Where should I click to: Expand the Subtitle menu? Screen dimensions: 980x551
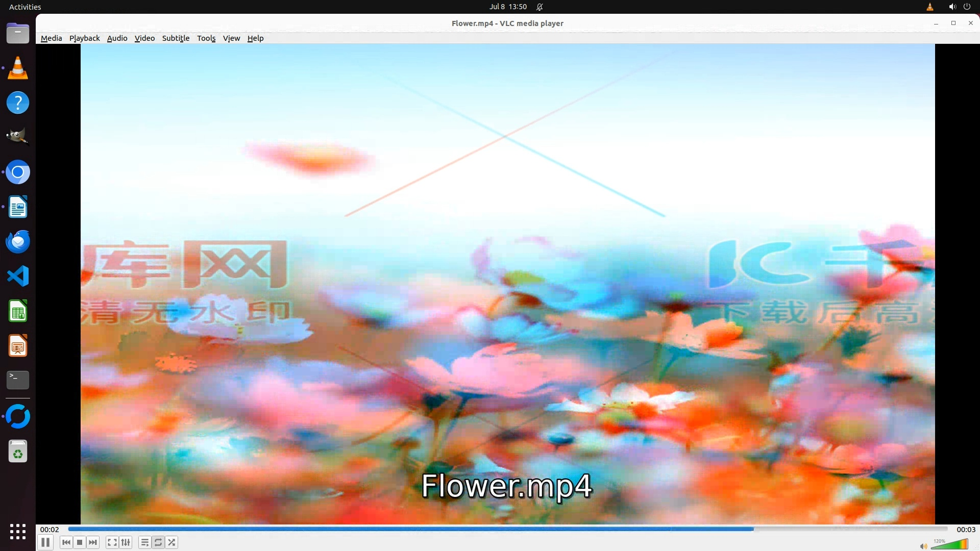point(176,38)
